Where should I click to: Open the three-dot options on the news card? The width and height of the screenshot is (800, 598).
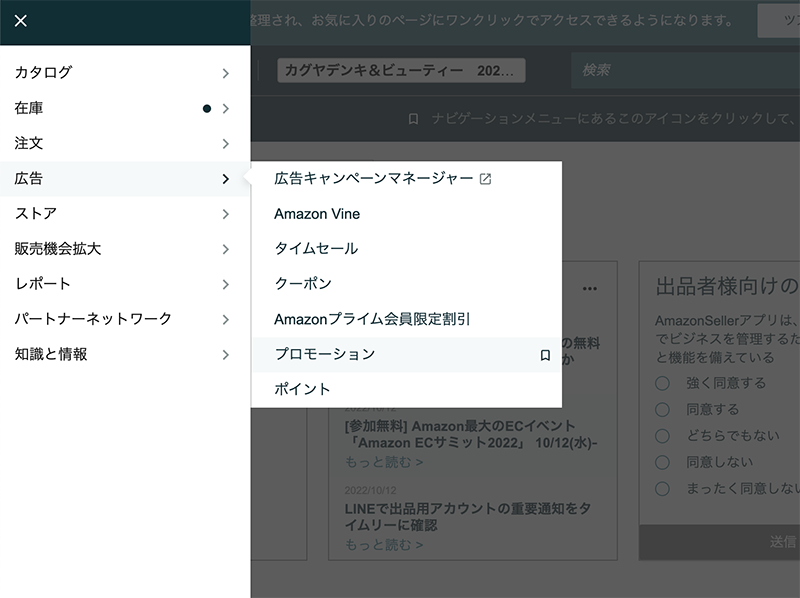(x=590, y=289)
